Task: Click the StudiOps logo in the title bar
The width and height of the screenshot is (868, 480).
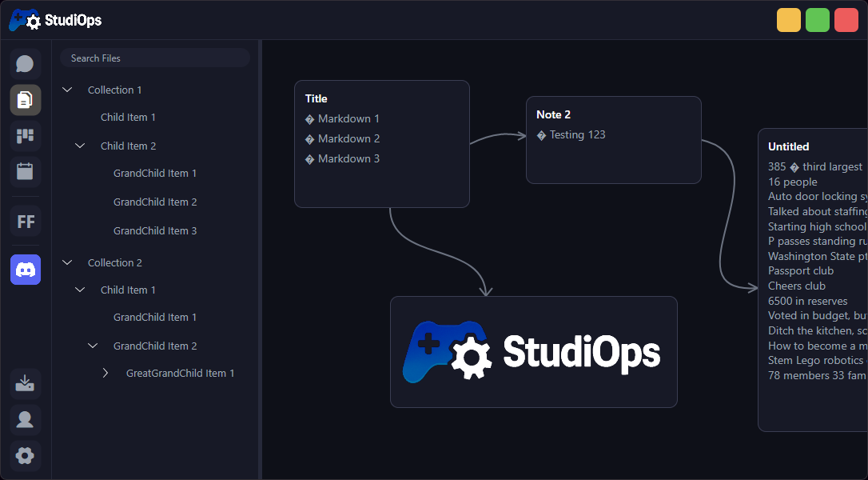Action: coord(56,19)
